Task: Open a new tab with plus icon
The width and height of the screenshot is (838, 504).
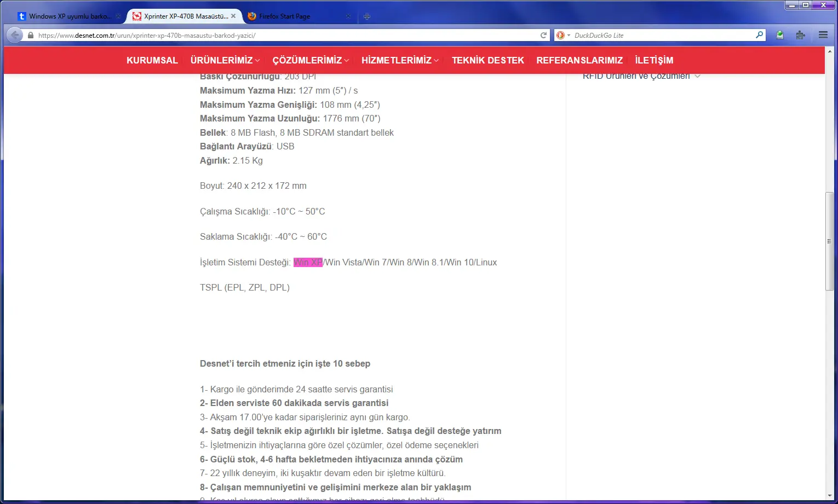Action: click(367, 16)
